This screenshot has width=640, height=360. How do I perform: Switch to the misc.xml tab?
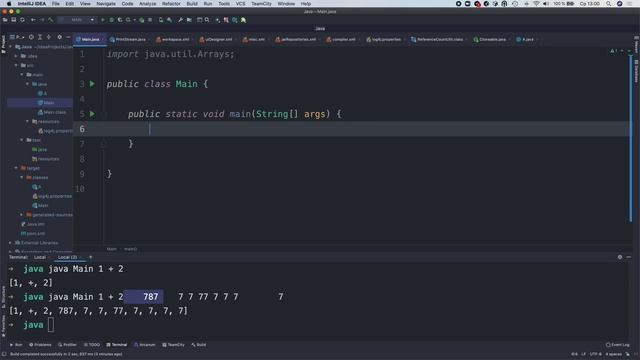[x=256, y=40]
